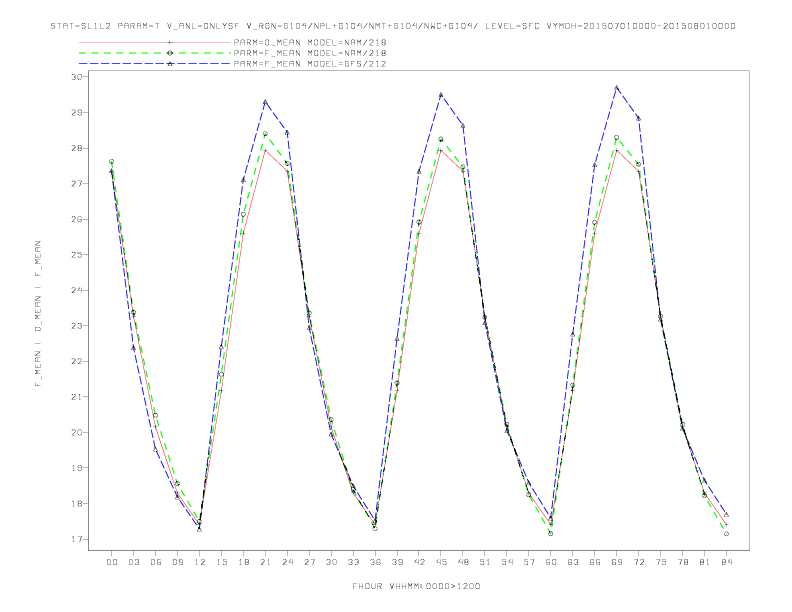Click y-axis tick label 30
The width and height of the screenshot is (792, 612).
[77, 77]
